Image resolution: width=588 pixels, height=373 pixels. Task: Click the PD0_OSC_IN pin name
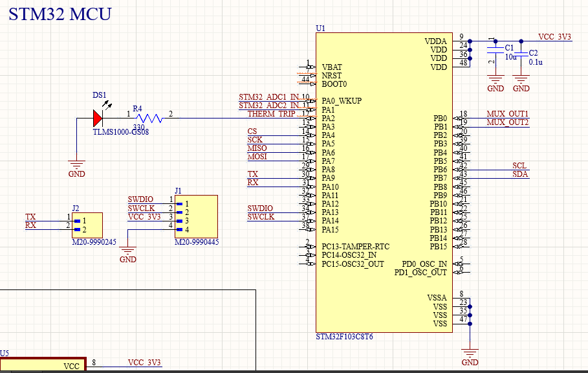coord(424,264)
